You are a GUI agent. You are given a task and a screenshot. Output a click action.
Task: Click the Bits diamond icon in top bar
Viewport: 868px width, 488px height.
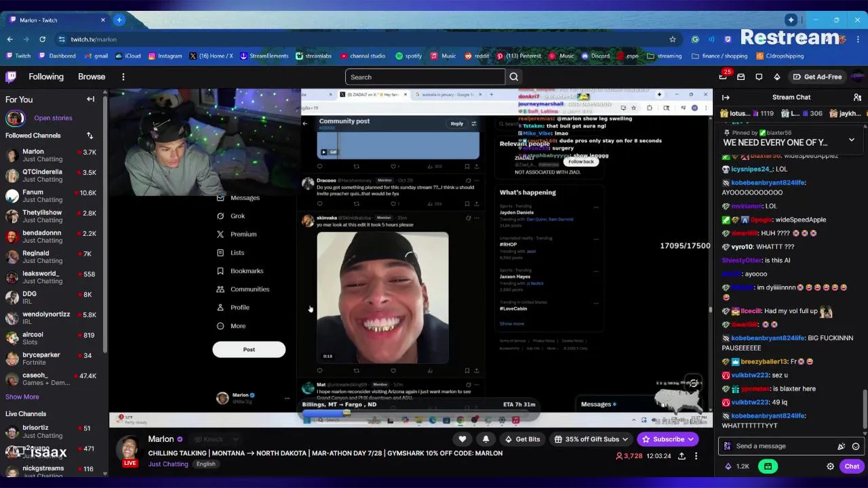776,77
